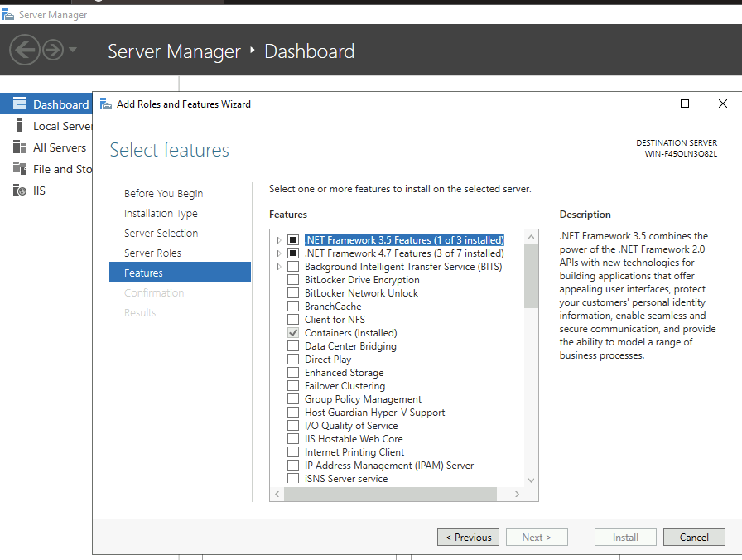Image resolution: width=742 pixels, height=560 pixels.
Task: Check IIS Hostable Web Core
Action: click(293, 439)
